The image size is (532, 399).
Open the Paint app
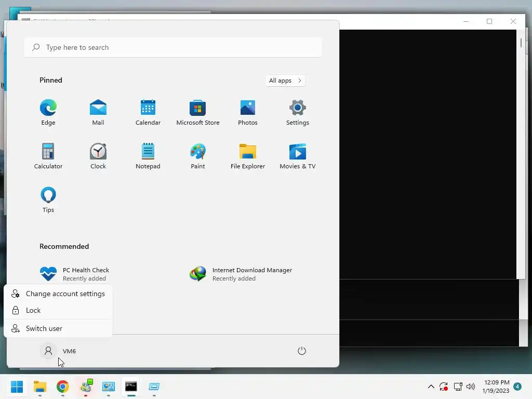[198, 156]
